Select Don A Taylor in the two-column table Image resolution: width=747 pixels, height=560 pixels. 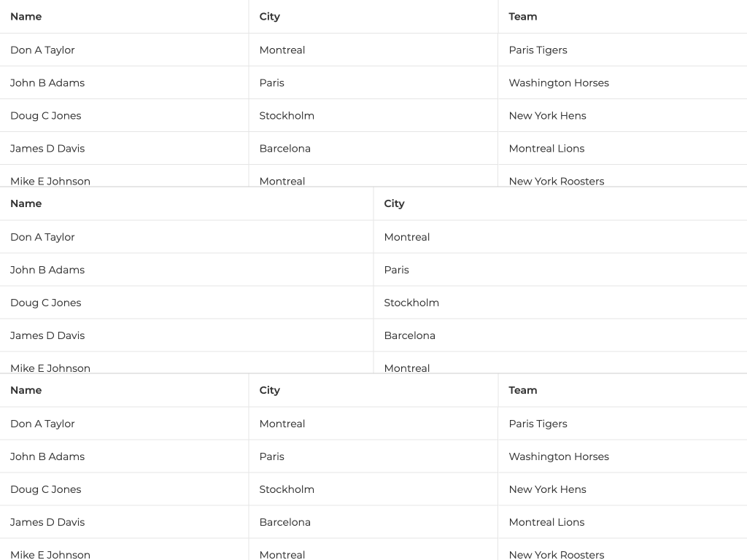pyautogui.click(x=43, y=237)
